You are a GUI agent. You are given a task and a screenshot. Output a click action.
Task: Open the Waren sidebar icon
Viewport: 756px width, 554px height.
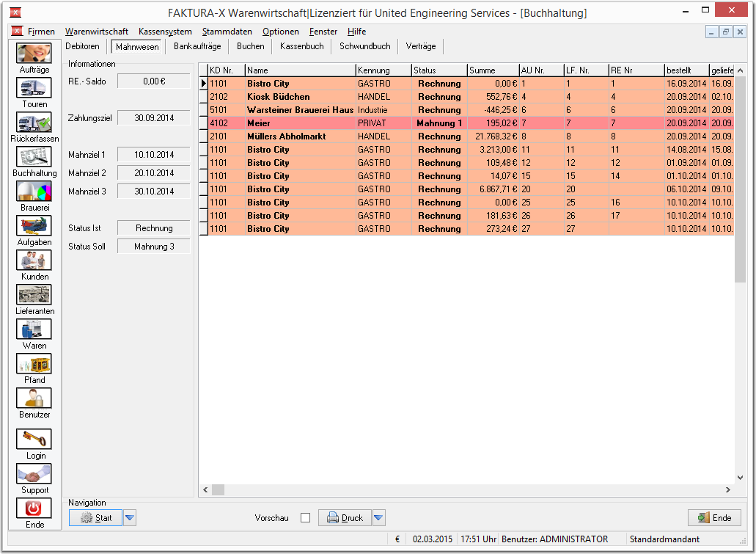coord(34,329)
